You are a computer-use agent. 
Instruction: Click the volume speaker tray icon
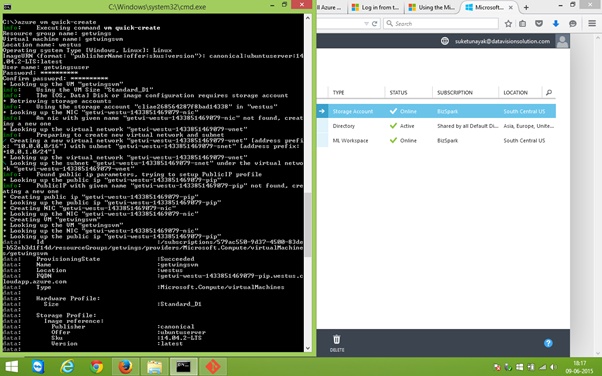click(553, 367)
